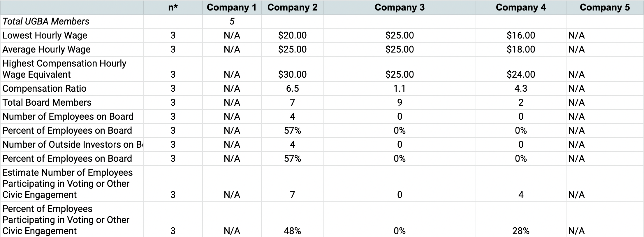Viewport: 644px width, 237px height.
Task: Select the Average Hourly Wage $18.00 cell
Action: (521, 49)
